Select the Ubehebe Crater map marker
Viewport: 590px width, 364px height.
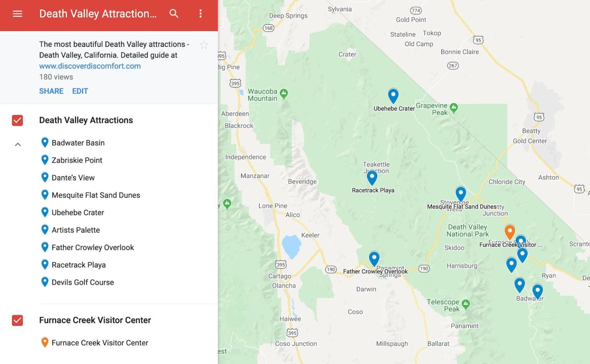click(x=393, y=96)
